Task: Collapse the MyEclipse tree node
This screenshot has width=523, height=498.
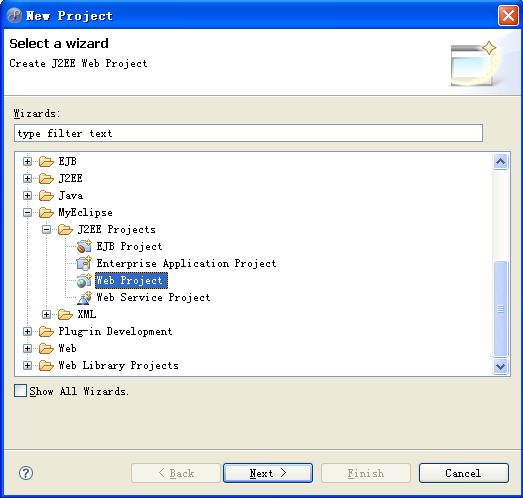Action: (27, 212)
